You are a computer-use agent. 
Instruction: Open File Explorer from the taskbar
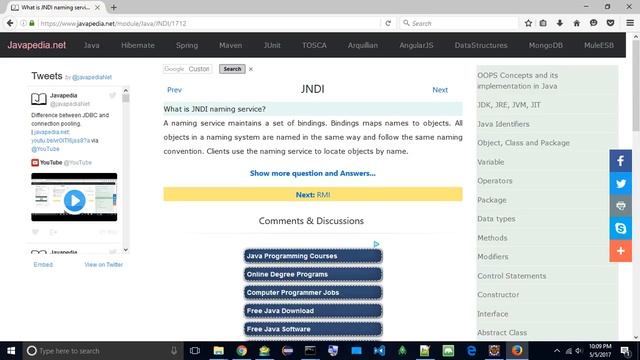[218, 351]
